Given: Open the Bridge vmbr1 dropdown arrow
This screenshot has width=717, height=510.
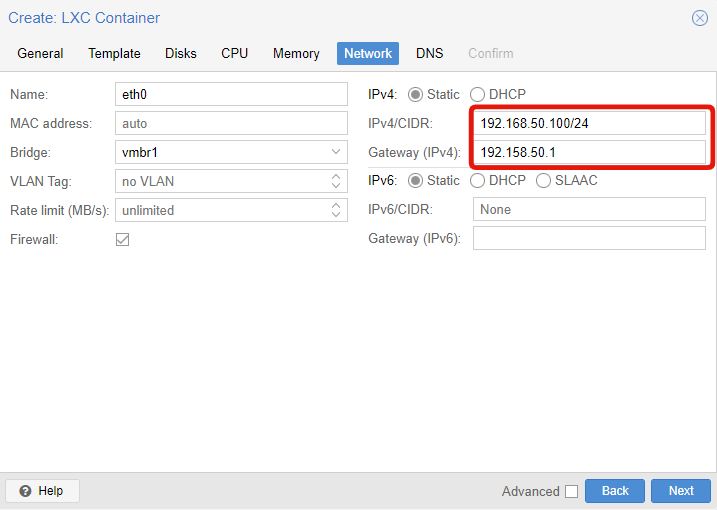Looking at the screenshot, I should click(x=336, y=152).
